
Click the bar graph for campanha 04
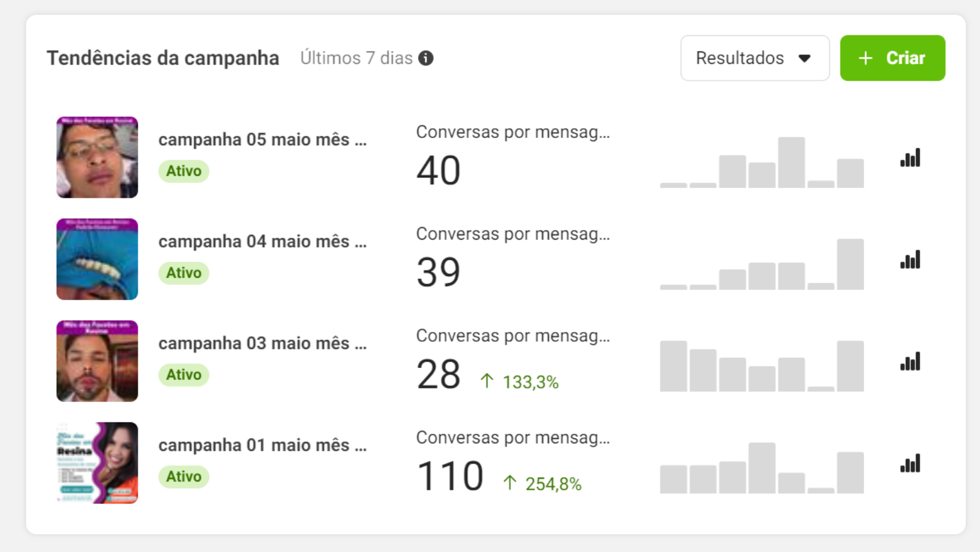pos(762,265)
